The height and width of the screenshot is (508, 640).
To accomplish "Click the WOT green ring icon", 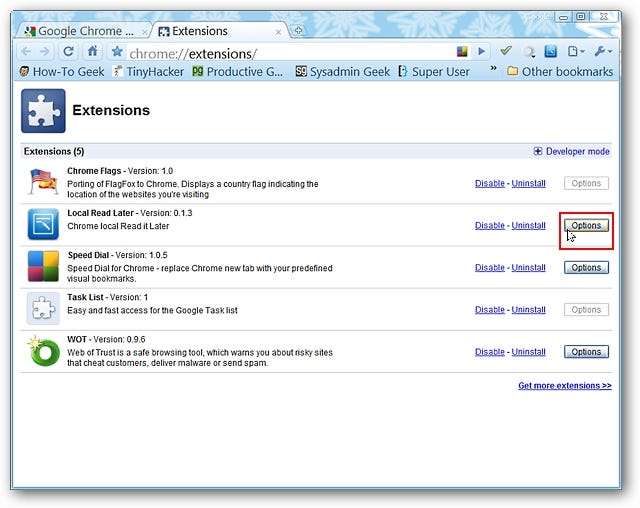I will [x=43, y=351].
